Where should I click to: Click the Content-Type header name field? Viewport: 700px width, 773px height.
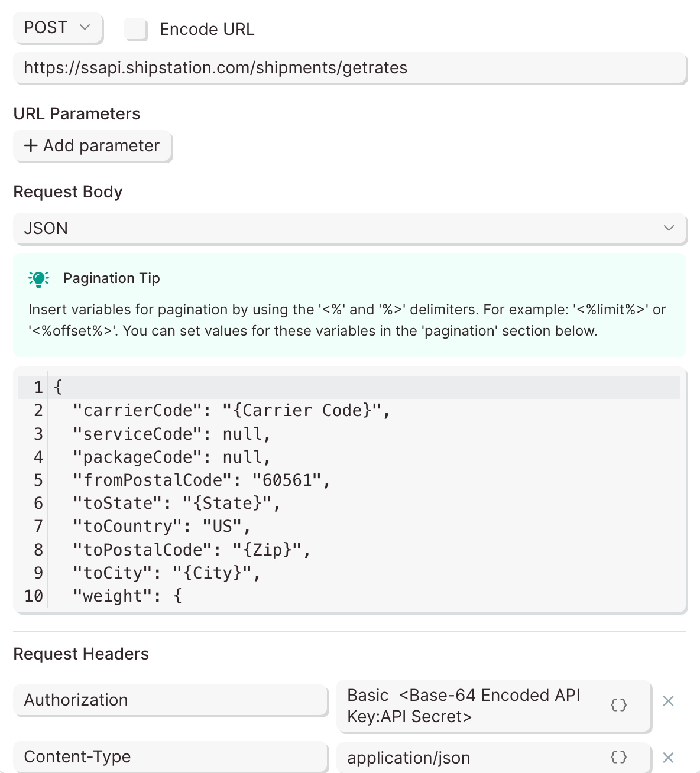tap(170, 757)
